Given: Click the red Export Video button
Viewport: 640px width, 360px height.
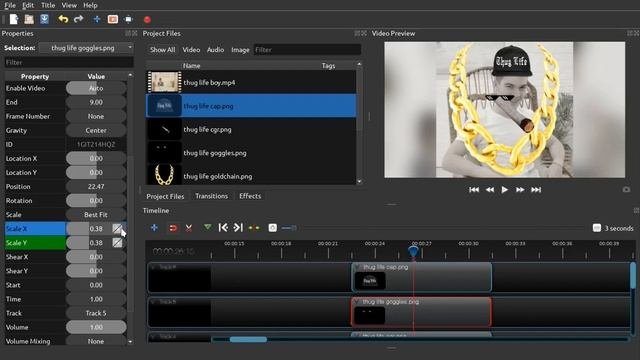Looking at the screenshot, I should click(x=147, y=19).
